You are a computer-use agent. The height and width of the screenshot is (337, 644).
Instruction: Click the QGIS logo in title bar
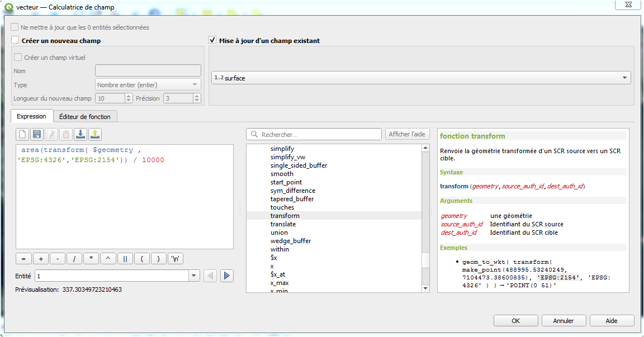pos(8,7)
